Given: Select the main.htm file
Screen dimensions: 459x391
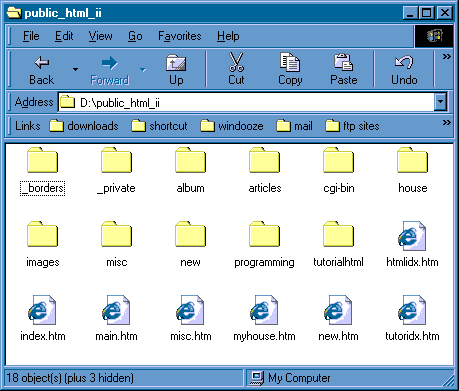Looking at the screenshot, I should (116, 319).
